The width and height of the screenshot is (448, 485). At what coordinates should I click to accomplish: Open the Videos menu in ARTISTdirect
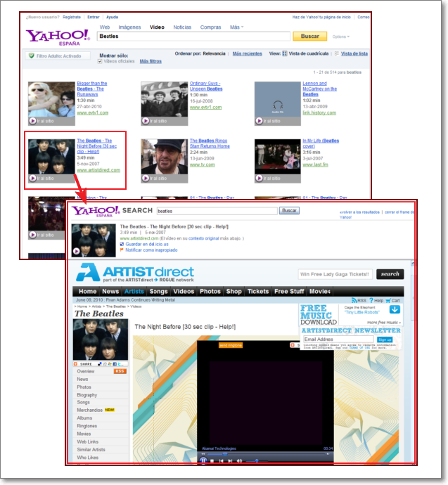[x=184, y=292]
